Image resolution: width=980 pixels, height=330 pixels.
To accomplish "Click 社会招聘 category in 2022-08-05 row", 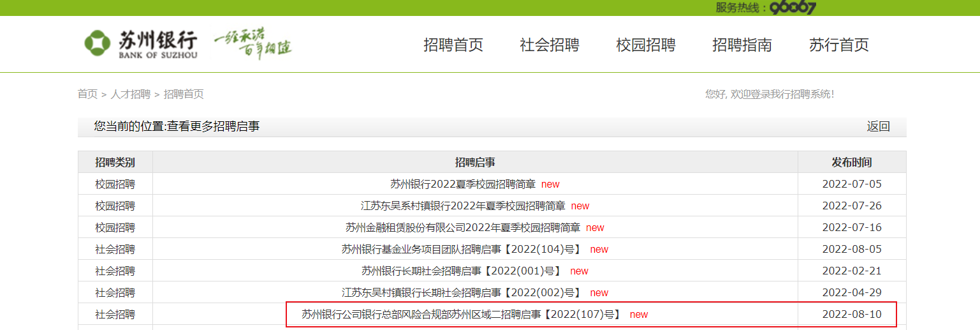I will (115, 249).
